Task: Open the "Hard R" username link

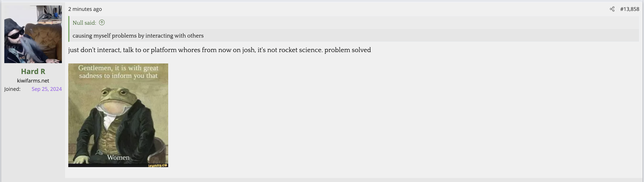Action: tap(33, 71)
